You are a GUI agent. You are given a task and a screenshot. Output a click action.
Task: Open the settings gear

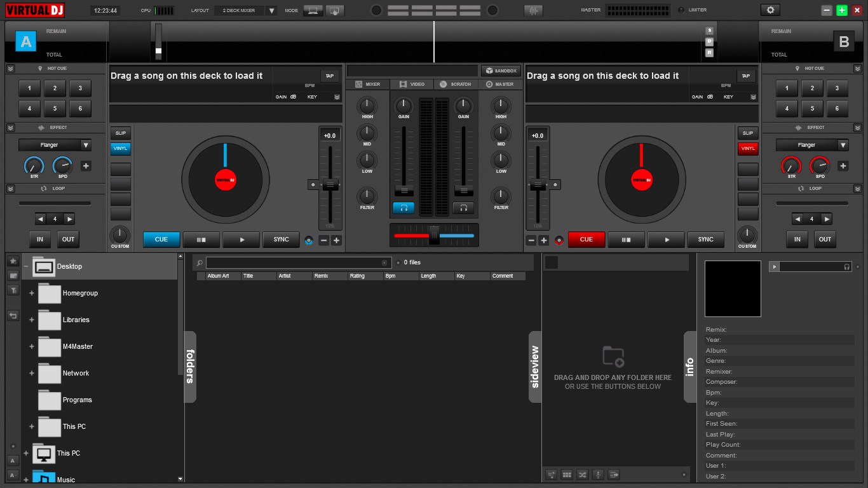pyautogui.click(x=770, y=10)
